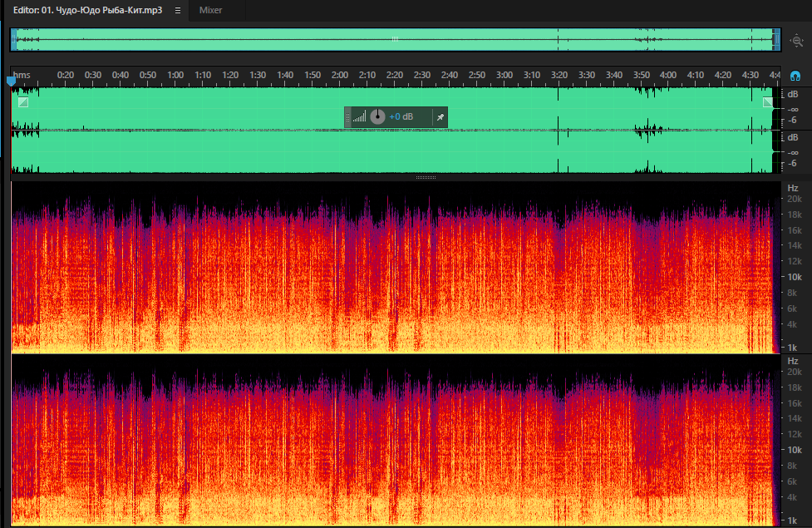
Task: Click the zoom out full magnifier icon
Action: [x=796, y=41]
